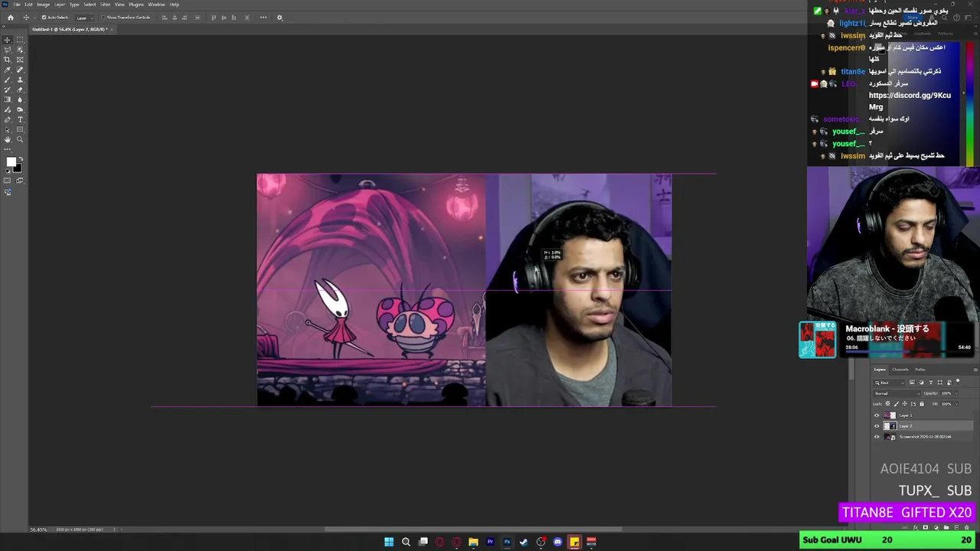Screen dimensions: 980x551
Task: Open Auto-Select Layer dropdown
Action: pyautogui.click(x=84, y=18)
